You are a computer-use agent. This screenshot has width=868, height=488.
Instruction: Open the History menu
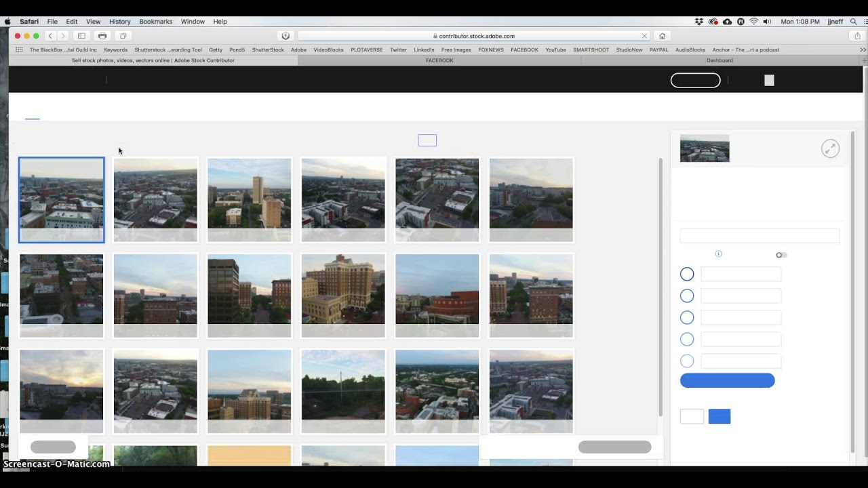tap(119, 22)
